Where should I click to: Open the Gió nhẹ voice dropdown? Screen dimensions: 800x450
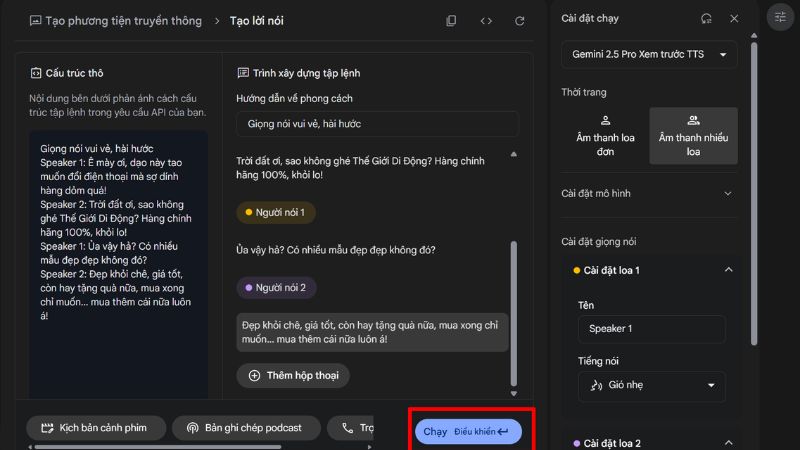point(652,386)
